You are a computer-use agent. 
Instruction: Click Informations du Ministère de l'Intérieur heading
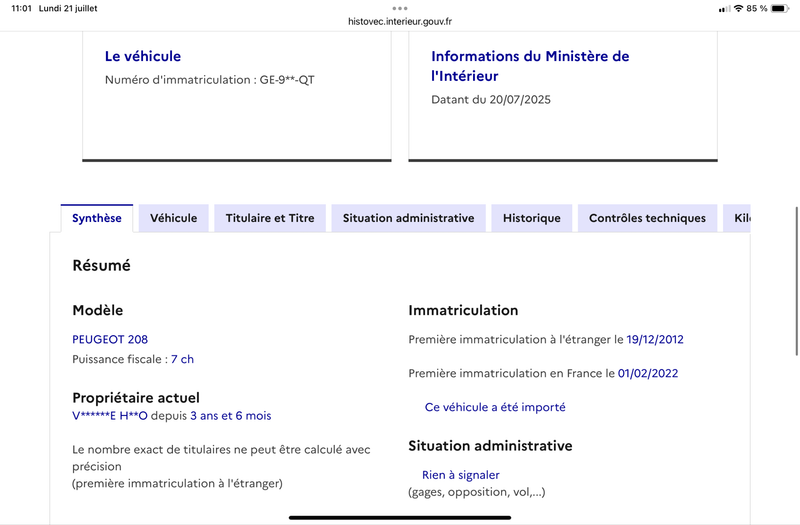(530, 66)
